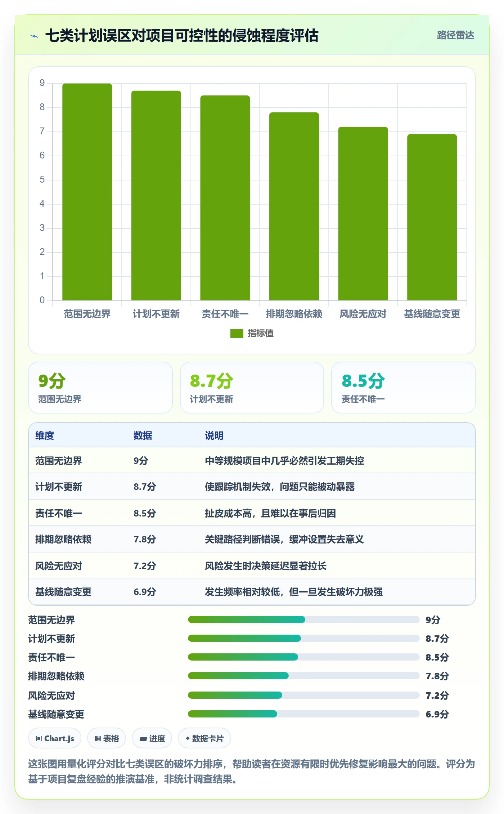Open the 8.5分 责任不唯一 data card
The width and height of the screenshot is (504, 814).
[x=404, y=388]
